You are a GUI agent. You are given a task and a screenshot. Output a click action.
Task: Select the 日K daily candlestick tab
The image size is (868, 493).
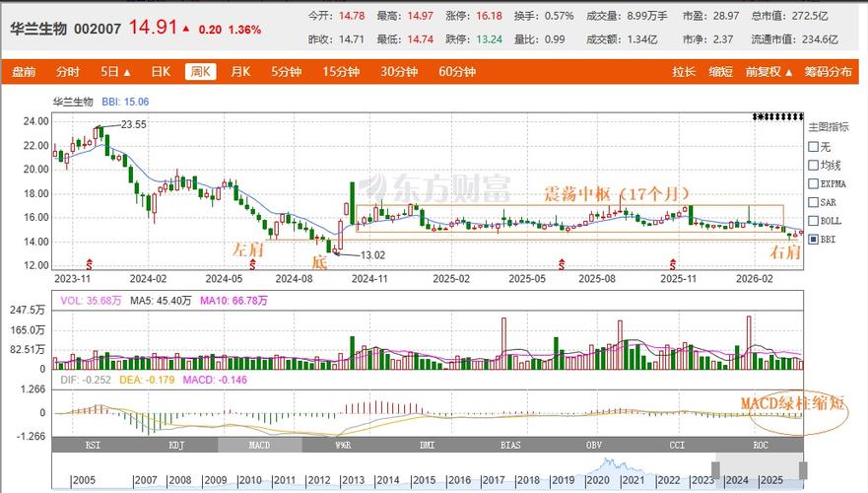point(162,72)
